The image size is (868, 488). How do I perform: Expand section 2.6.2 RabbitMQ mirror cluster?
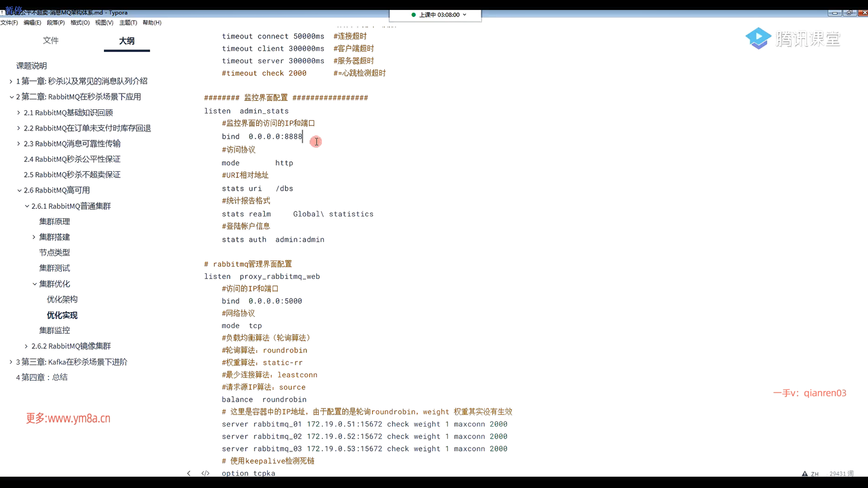point(26,346)
